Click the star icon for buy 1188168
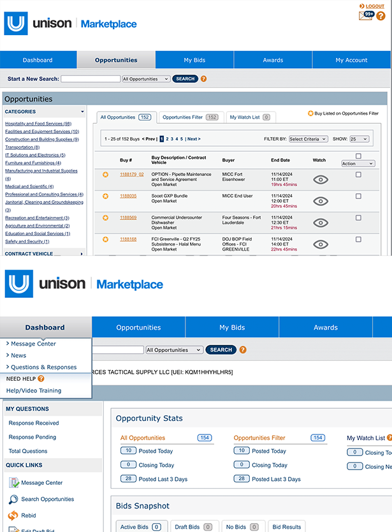This screenshot has width=392, height=532. point(105,240)
